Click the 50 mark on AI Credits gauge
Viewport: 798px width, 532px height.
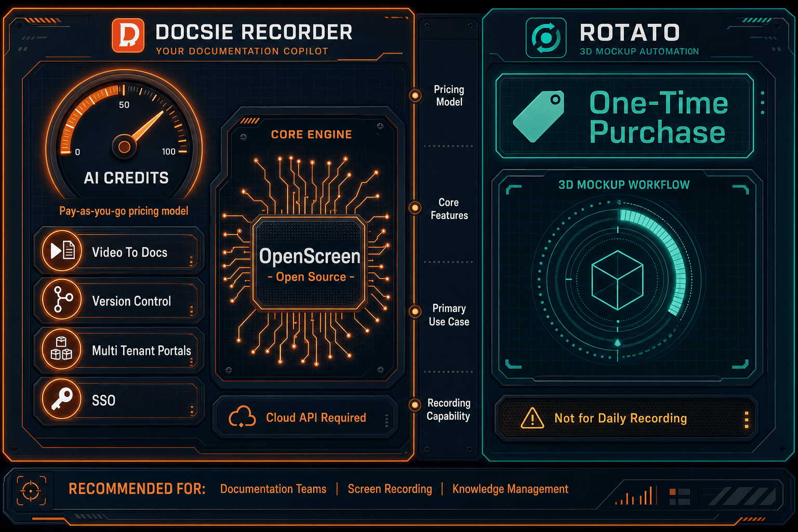(x=124, y=105)
